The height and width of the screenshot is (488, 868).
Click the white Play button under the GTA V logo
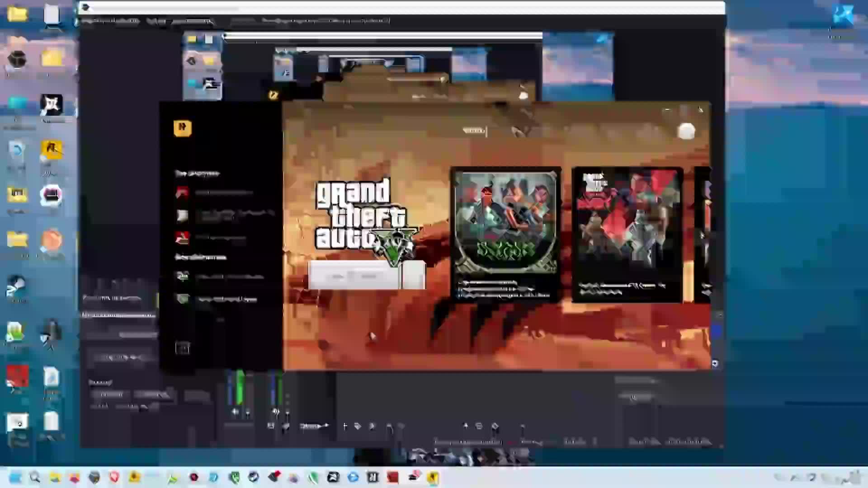[354, 275]
